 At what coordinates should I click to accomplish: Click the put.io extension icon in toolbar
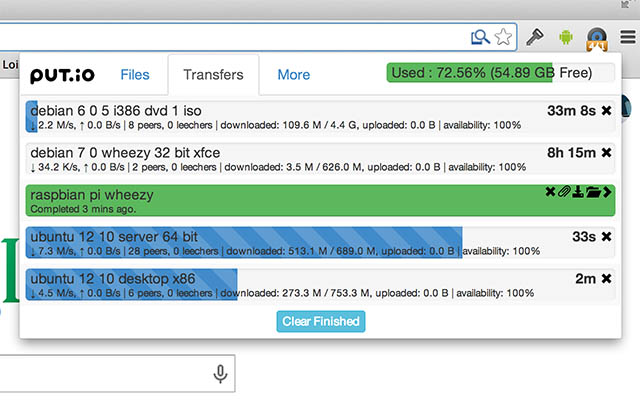click(x=597, y=39)
